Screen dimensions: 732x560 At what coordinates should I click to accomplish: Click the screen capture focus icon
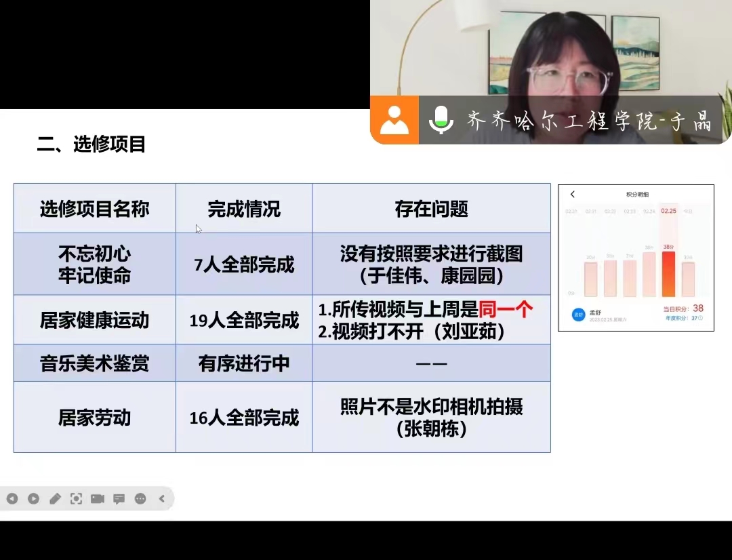tap(76, 499)
